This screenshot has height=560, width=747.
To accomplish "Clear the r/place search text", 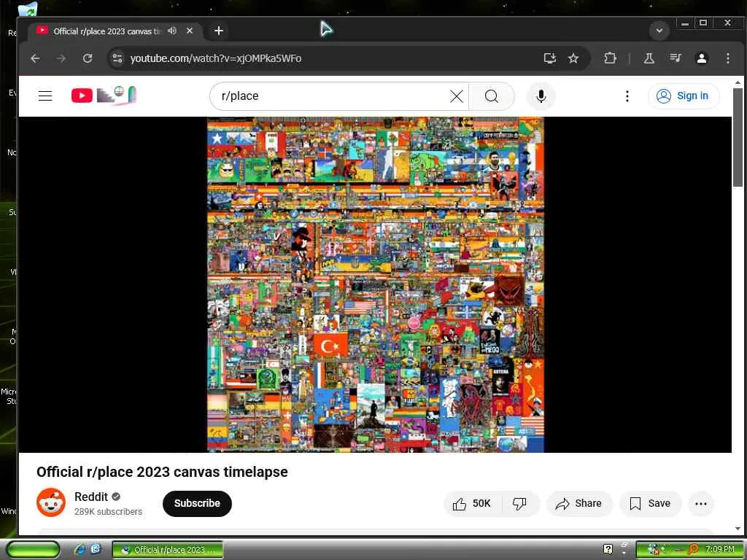I will point(457,96).
